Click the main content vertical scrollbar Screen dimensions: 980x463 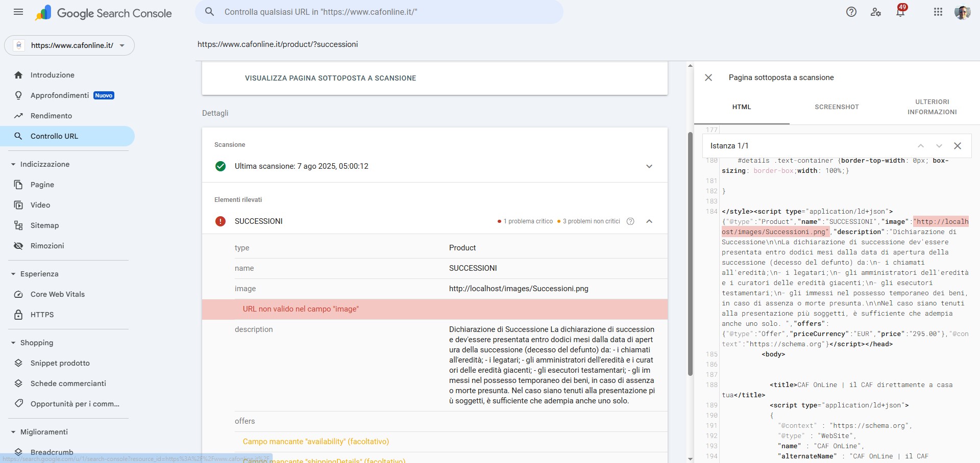[x=690, y=254]
